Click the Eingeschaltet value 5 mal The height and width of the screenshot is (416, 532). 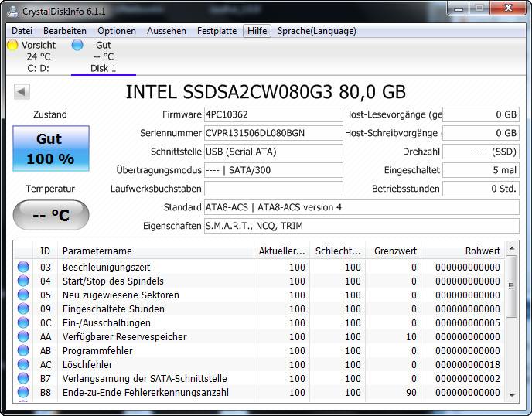[481, 170]
